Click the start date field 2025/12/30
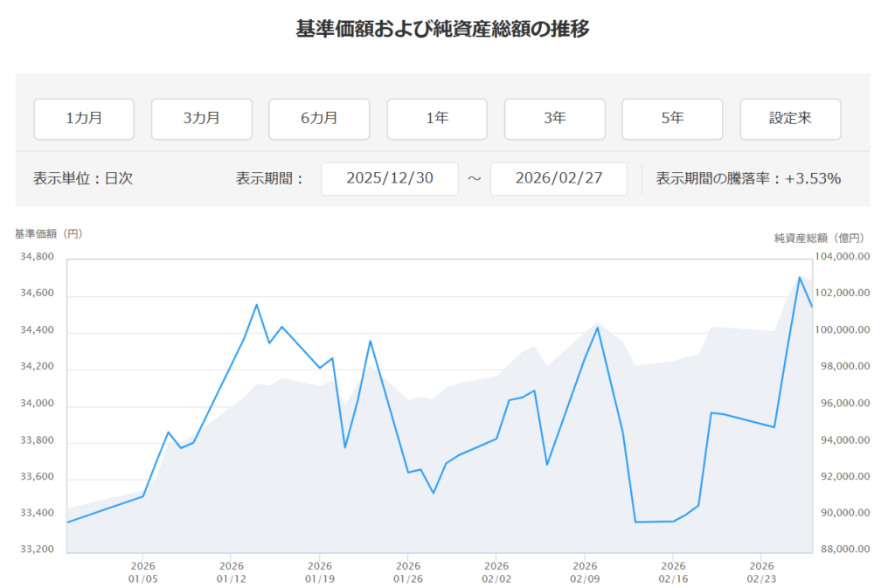 390,179
